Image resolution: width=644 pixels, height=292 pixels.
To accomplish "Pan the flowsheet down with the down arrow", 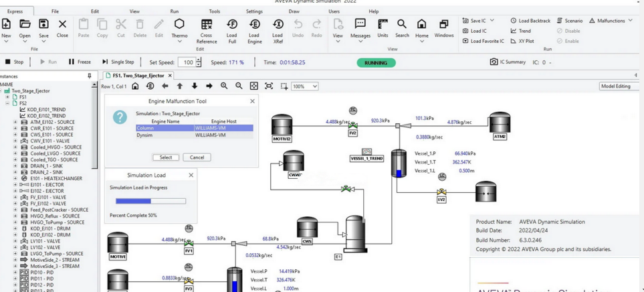I will (x=194, y=86).
